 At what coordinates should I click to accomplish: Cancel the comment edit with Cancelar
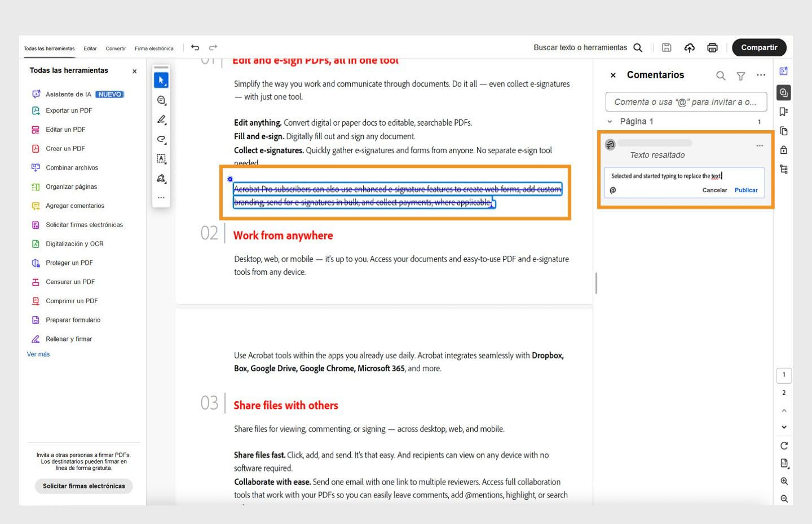[714, 190]
